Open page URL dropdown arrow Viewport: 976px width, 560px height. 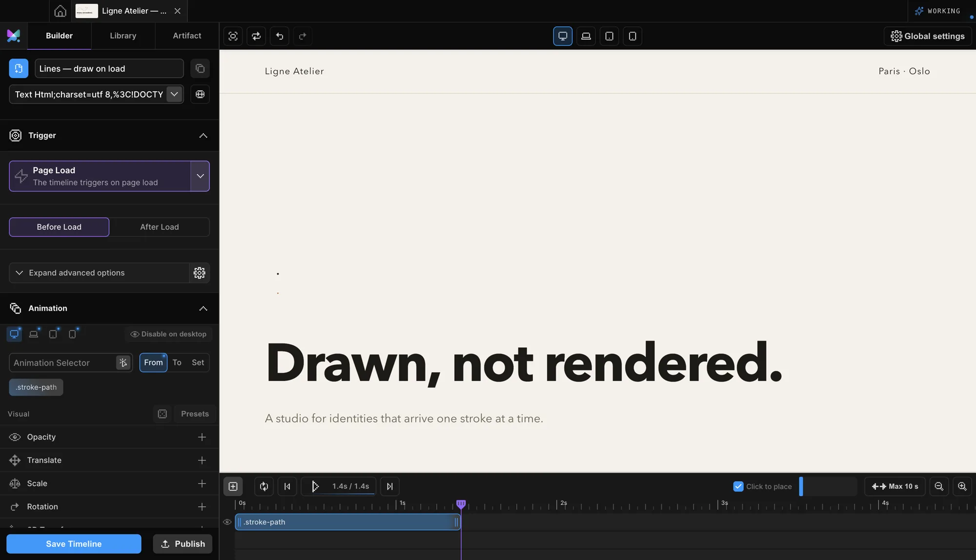click(174, 94)
